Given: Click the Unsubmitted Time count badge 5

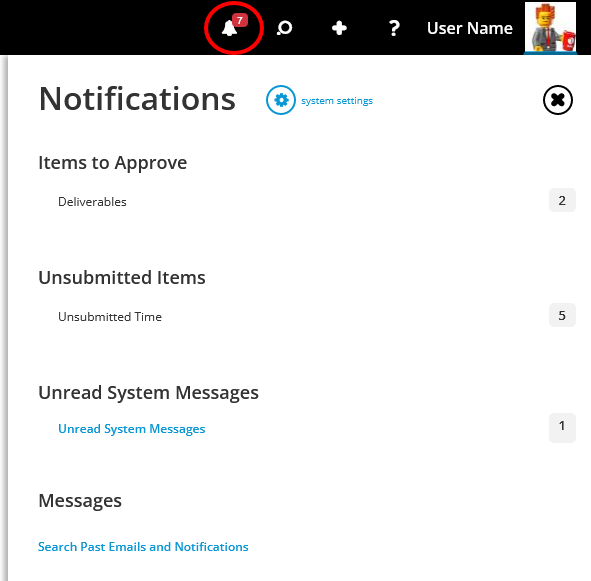Looking at the screenshot, I should [x=562, y=315].
